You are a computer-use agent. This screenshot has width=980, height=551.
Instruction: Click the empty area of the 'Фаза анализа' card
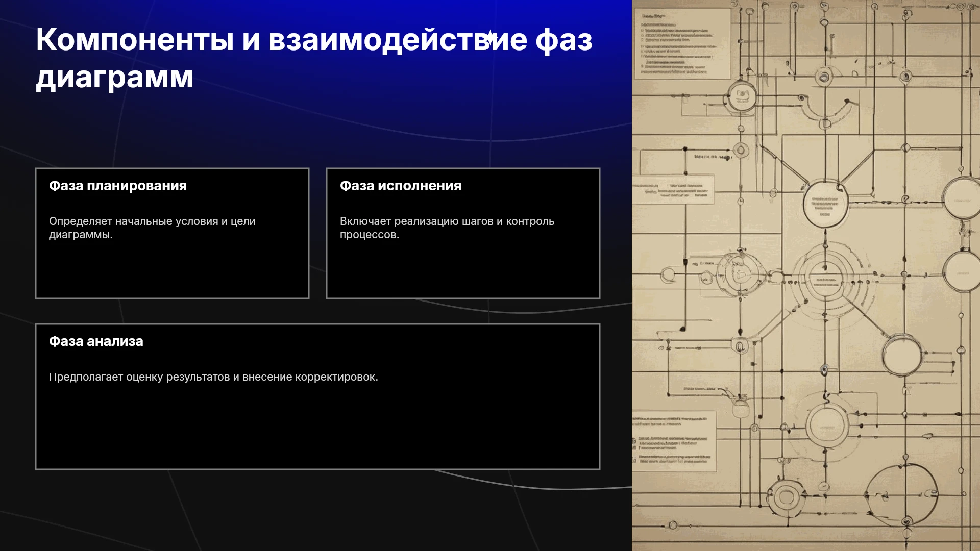[317, 429]
